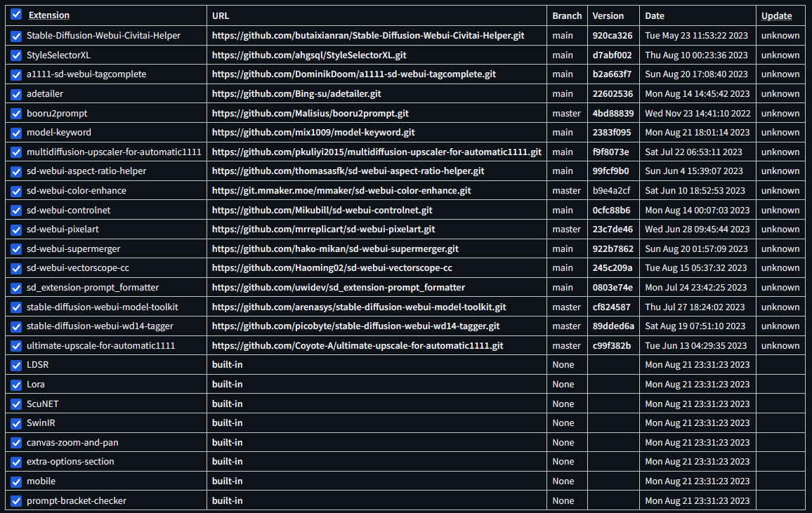Image resolution: width=812 pixels, height=513 pixels.
Task: Disable the booru2prompt extension
Action: click(15, 112)
